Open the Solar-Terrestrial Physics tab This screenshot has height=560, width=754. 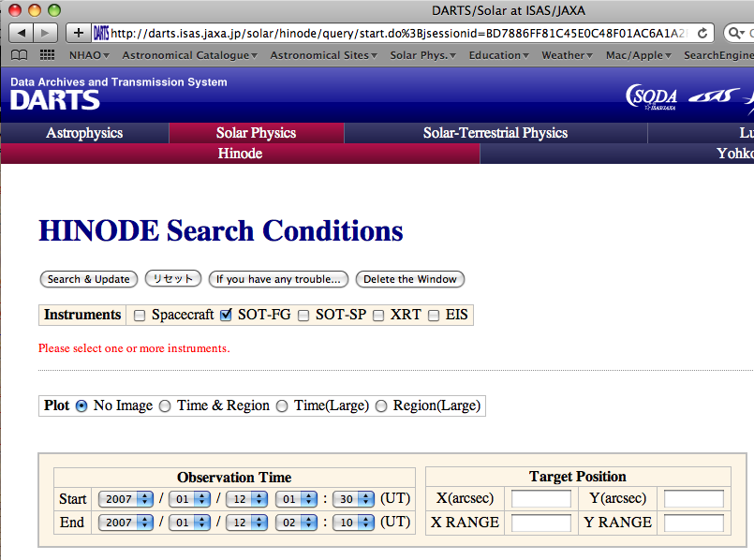tap(495, 133)
